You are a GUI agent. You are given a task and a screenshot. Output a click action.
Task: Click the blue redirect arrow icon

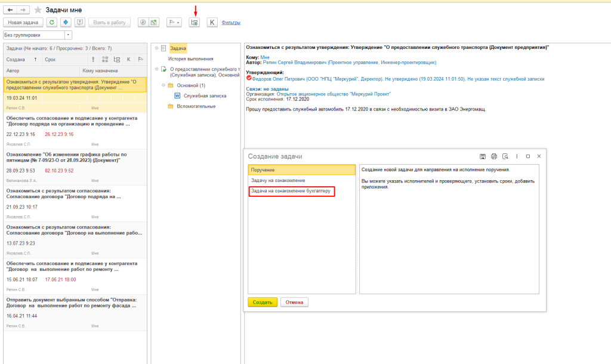pos(65,23)
